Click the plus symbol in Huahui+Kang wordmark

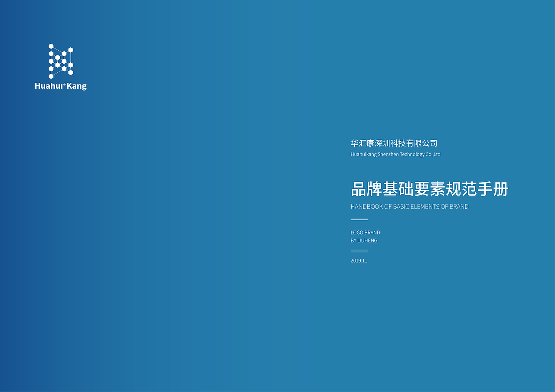click(64, 84)
